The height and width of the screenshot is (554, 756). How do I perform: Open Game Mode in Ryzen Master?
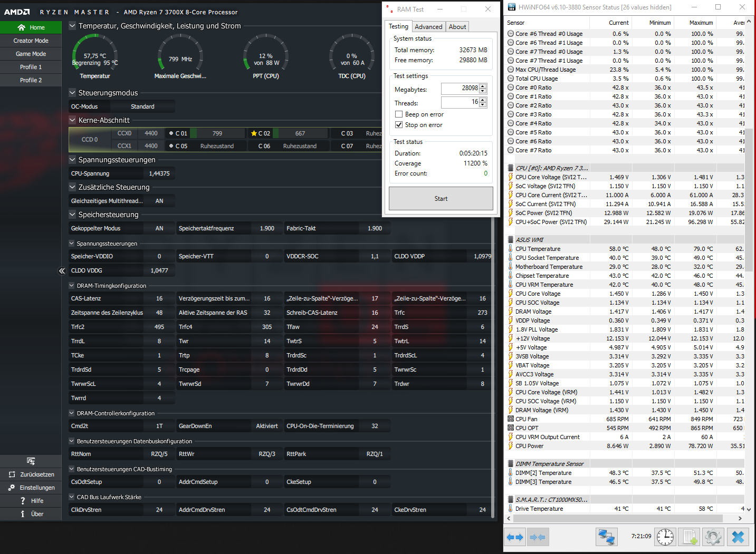pyautogui.click(x=31, y=54)
